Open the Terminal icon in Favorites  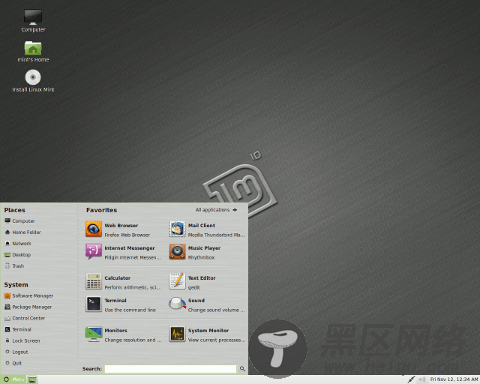point(94,304)
